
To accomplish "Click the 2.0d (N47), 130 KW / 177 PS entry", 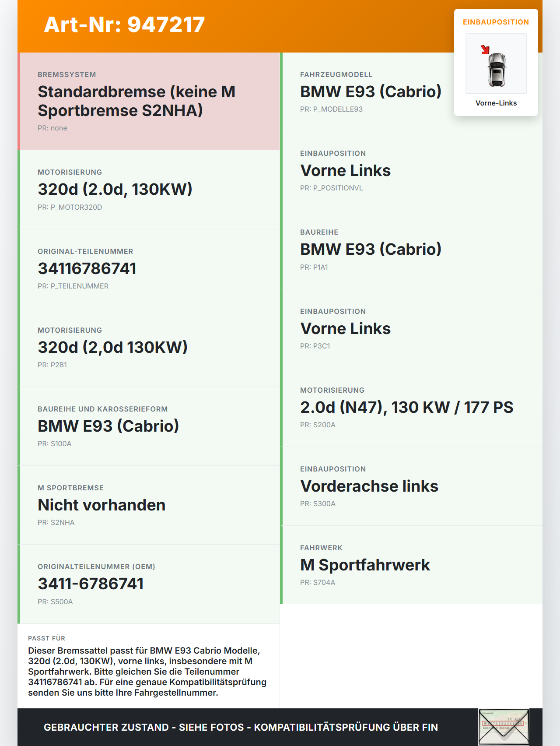I will [x=411, y=408].
